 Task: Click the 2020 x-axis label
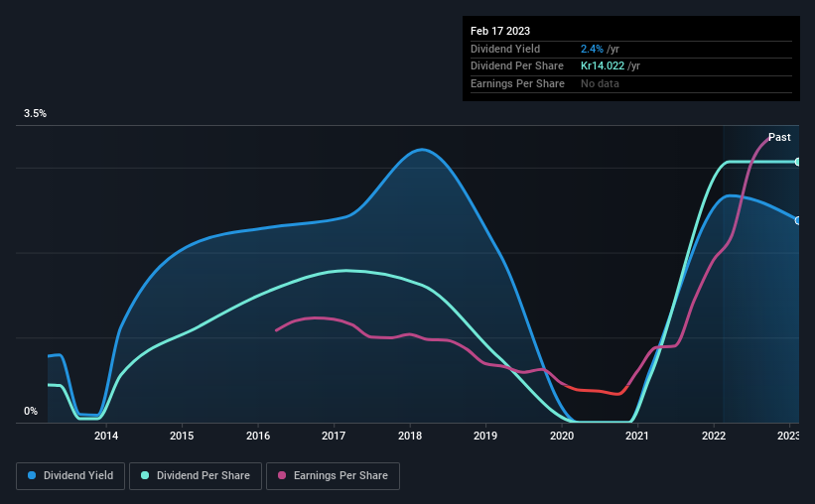coord(562,436)
